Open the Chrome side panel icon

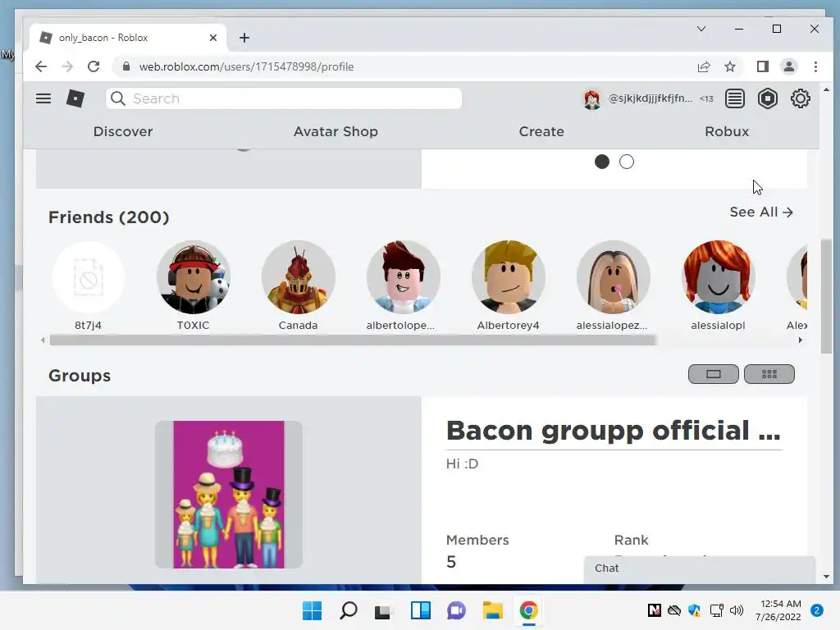point(762,66)
